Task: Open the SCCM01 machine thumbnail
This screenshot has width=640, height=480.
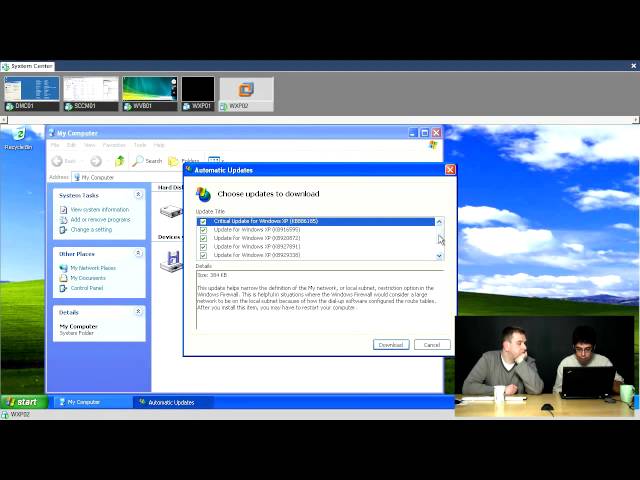Action: [91, 93]
